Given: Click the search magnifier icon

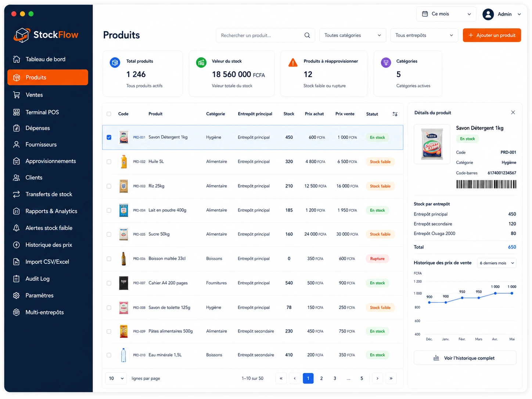Looking at the screenshot, I should tap(307, 35).
